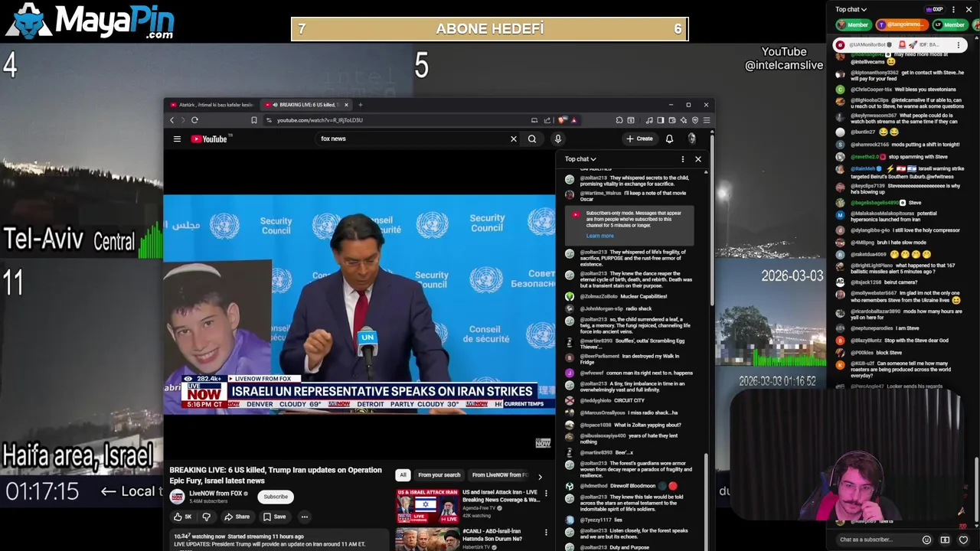Open 'US and Israel Attack Iran' thumbnail
This screenshot has height=551, width=980.
pos(427,506)
